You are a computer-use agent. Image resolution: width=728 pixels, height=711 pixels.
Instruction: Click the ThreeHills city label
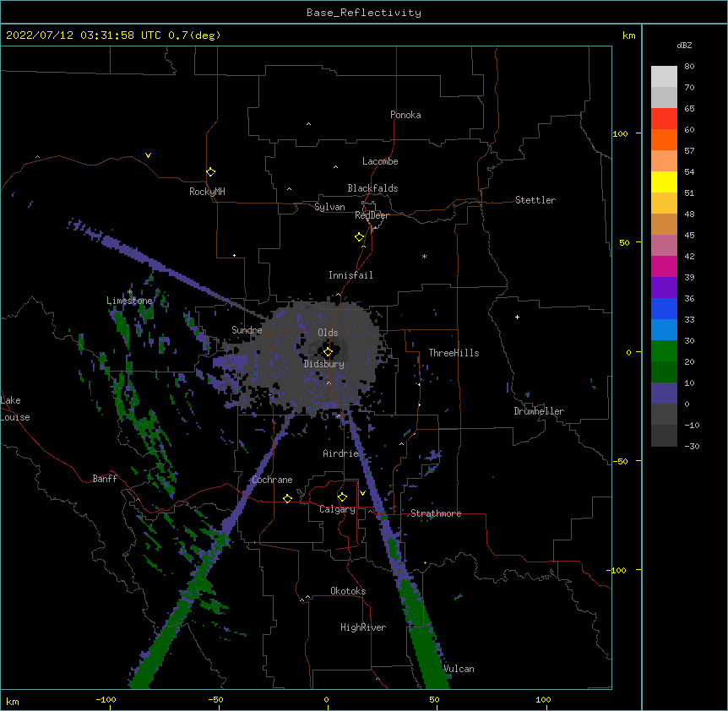[454, 353]
